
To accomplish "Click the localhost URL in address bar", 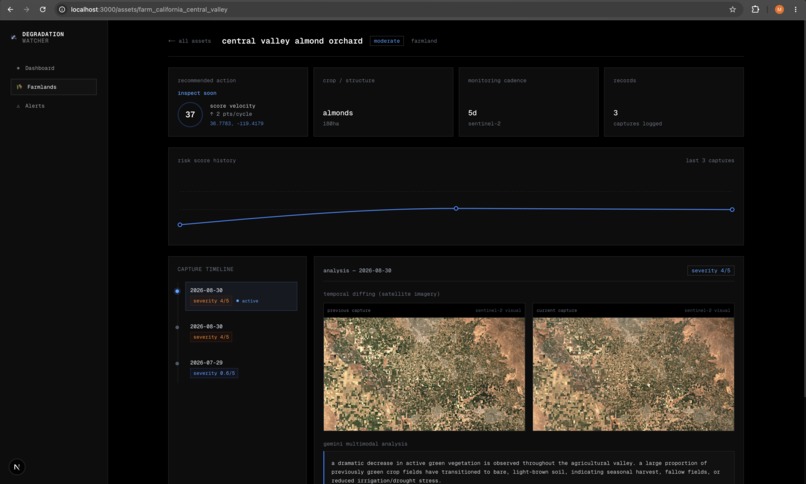I will [149, 9].
